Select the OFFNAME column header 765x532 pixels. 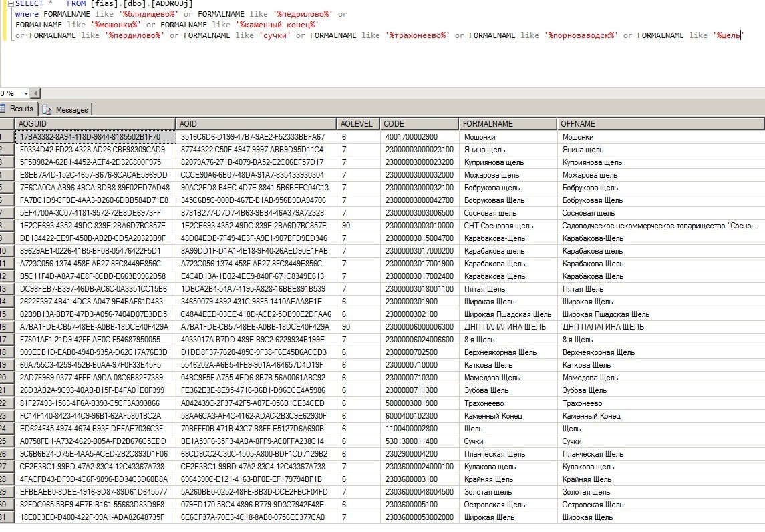(661, 124)
